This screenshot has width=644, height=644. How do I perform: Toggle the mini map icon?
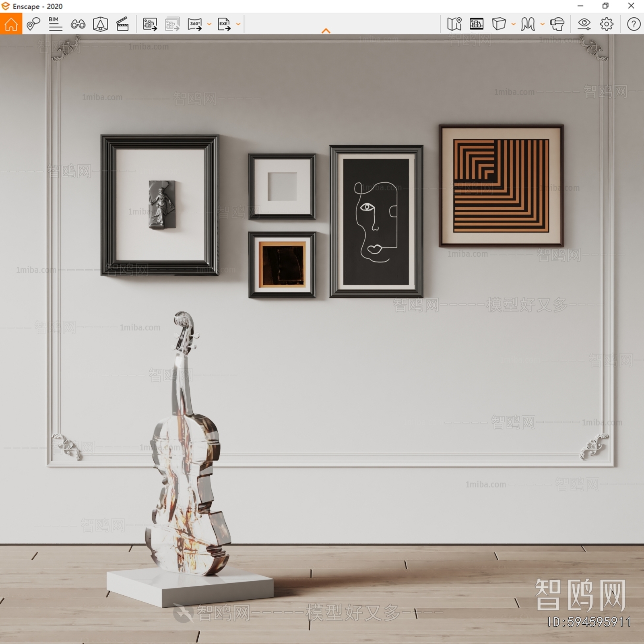click(x=454, y=24)
